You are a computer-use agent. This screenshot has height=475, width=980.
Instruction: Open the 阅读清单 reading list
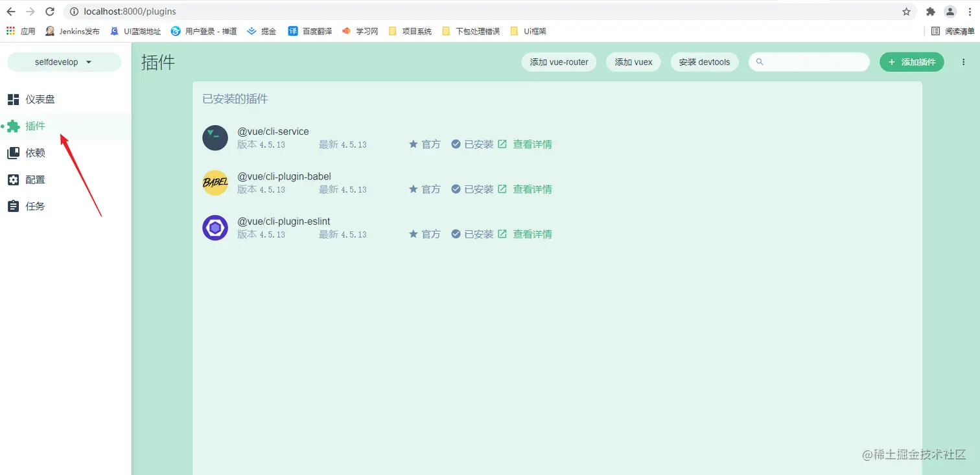tap(953, 31)
